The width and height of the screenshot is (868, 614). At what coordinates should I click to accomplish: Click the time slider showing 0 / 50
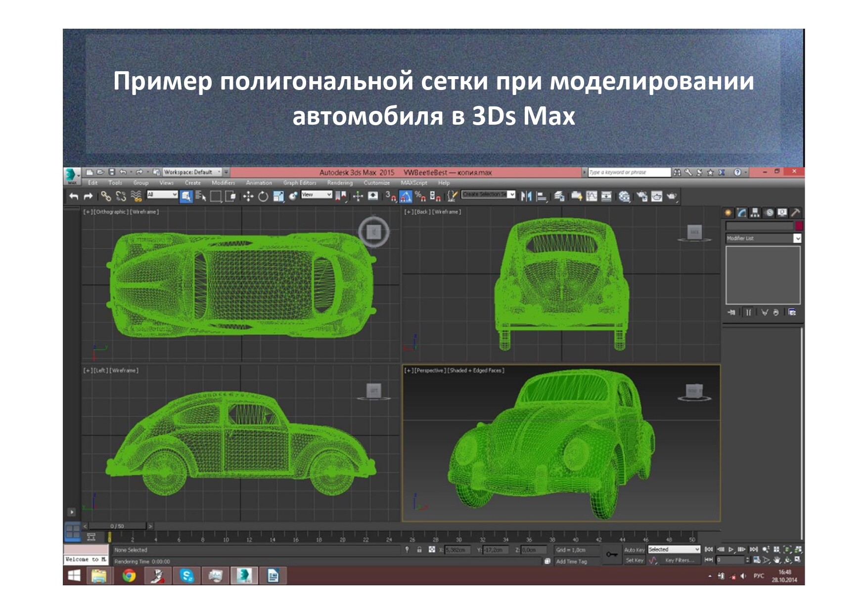(117, 526)
